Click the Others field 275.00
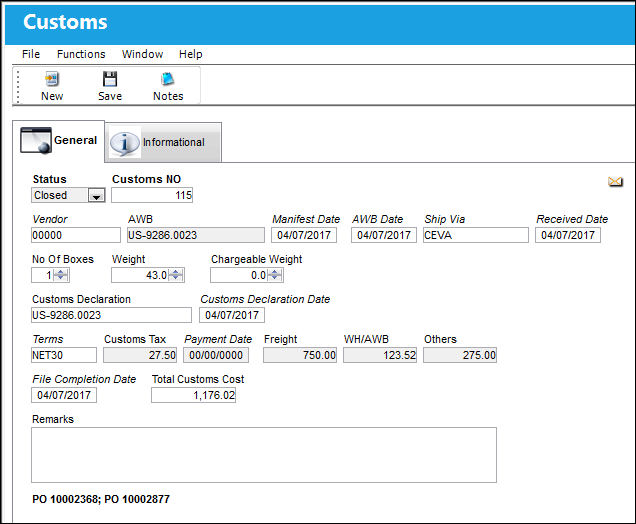636x524 pixels. click(460, 355)
